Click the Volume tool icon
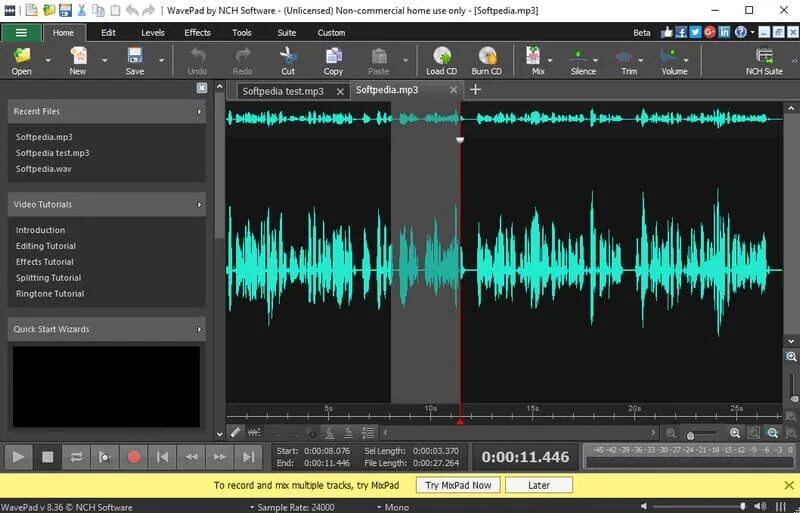The width and height of the screenshot is (800, 513). pyautogui.click(x=669, y=55)
